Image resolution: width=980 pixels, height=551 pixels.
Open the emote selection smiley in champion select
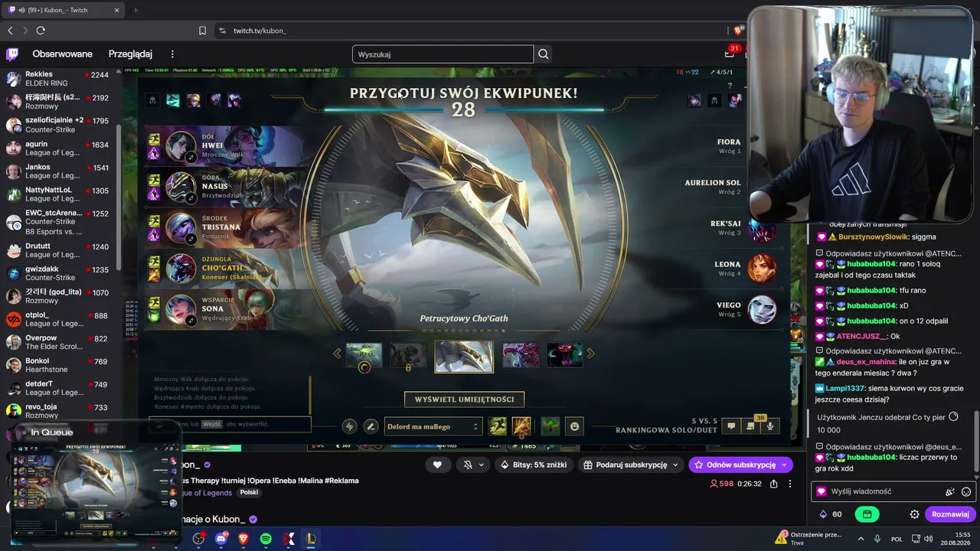575,426
